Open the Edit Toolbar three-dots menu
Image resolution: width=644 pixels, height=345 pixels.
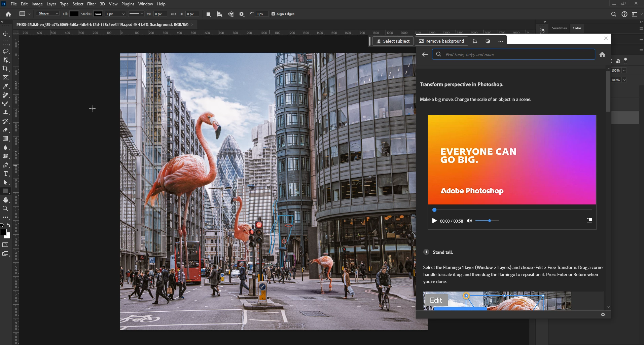5,218
